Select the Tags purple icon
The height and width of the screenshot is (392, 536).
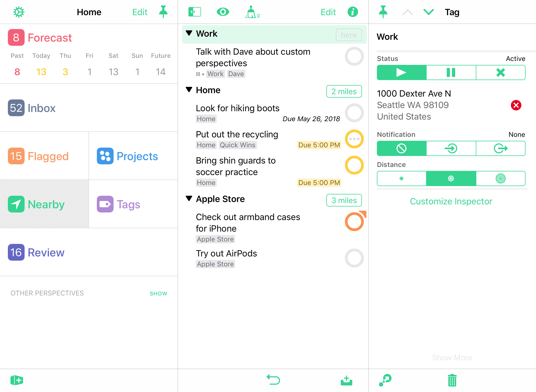(x=105, y=204)
